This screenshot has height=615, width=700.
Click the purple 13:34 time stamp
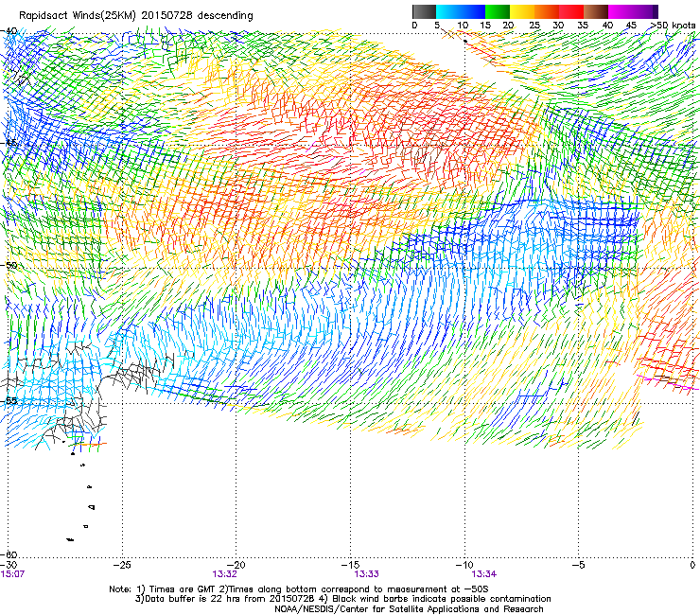click(x=484, y=574)
